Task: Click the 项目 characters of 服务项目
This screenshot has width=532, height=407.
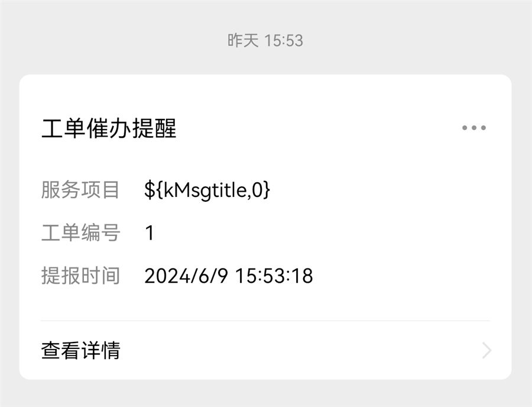Action: pyautogui.click(x=100, y=190)
